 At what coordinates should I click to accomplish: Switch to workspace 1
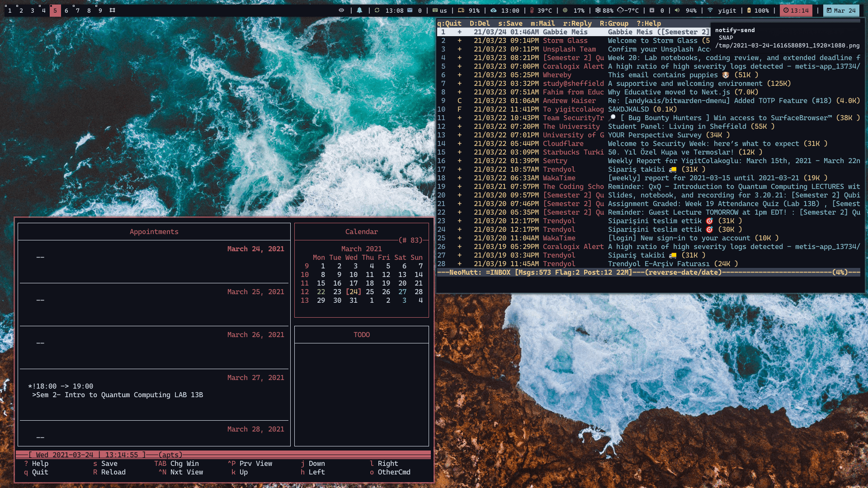tap(10, 10)
